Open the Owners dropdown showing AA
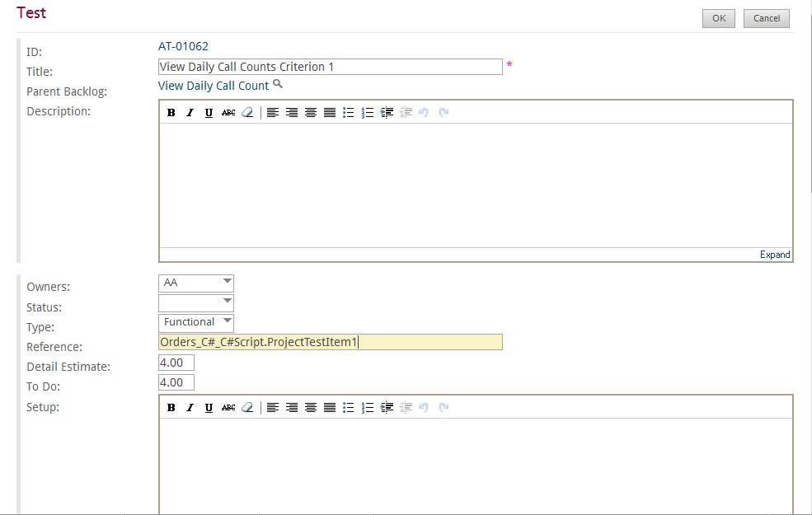This screenshot has height=515, width=812. tap(195, 283)
